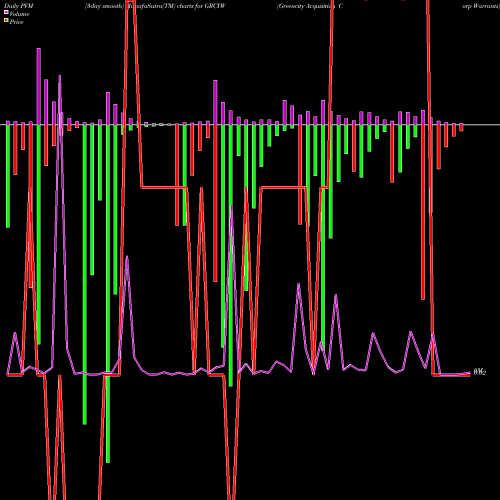Click the red-green Price legend swatch
Image resolution: width=500 pixels, height=500 pixels.
pos(6,21)
